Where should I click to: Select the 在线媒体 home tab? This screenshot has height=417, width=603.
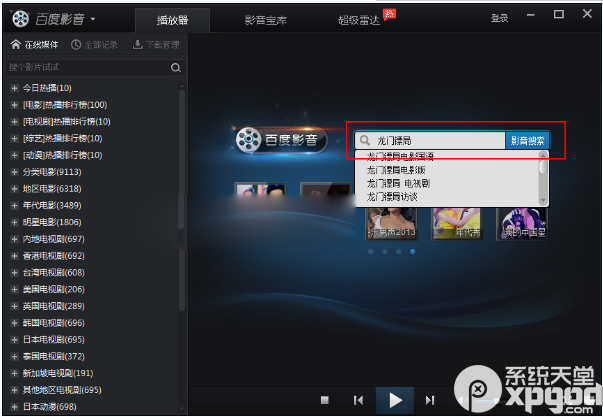coord(35,45)
